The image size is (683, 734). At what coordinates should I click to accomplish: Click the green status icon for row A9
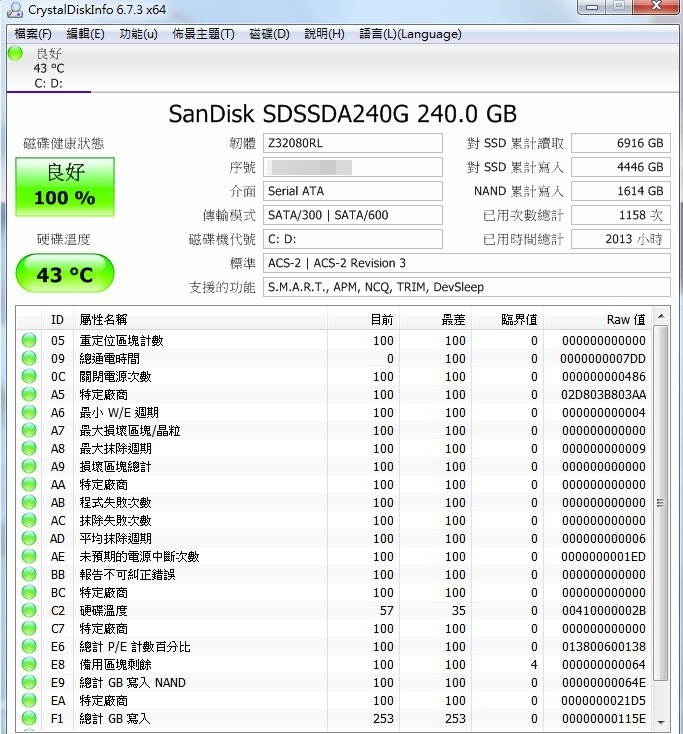tap(29, 466)
